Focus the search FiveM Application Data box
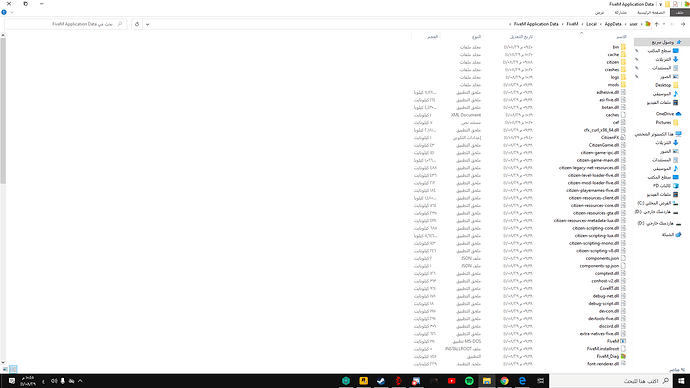The image size is (690, 388). (x=66, y=24)
